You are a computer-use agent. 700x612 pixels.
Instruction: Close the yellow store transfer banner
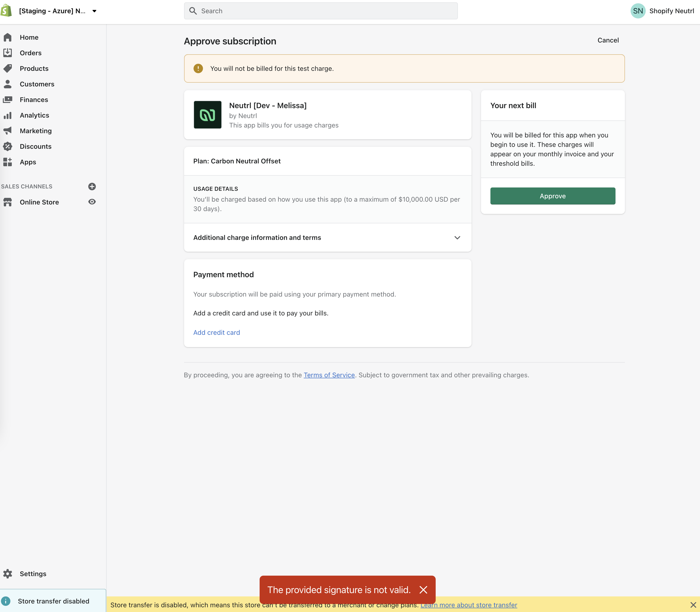click(693, 605)
